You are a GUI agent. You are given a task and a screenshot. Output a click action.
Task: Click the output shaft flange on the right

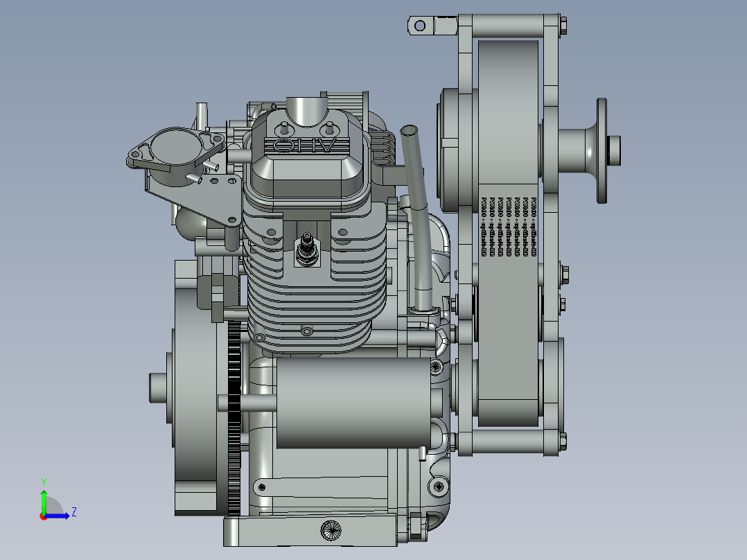(x=600, y=150)
